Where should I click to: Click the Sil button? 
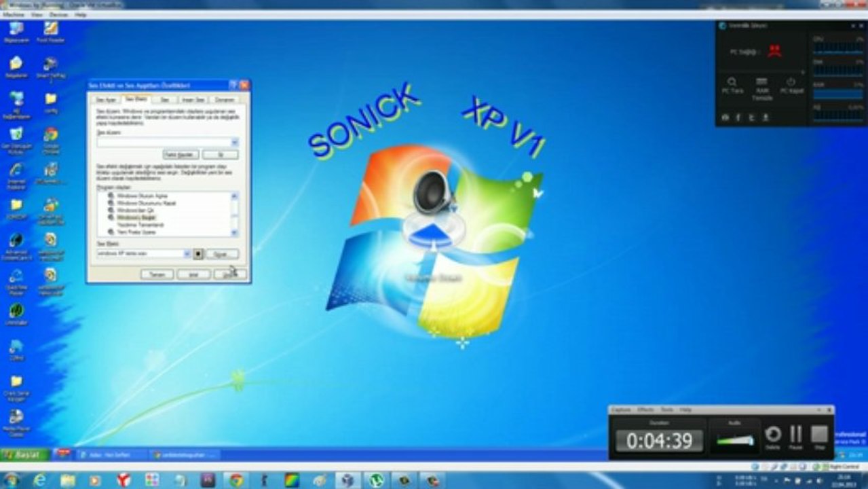[x=221, y=155]
